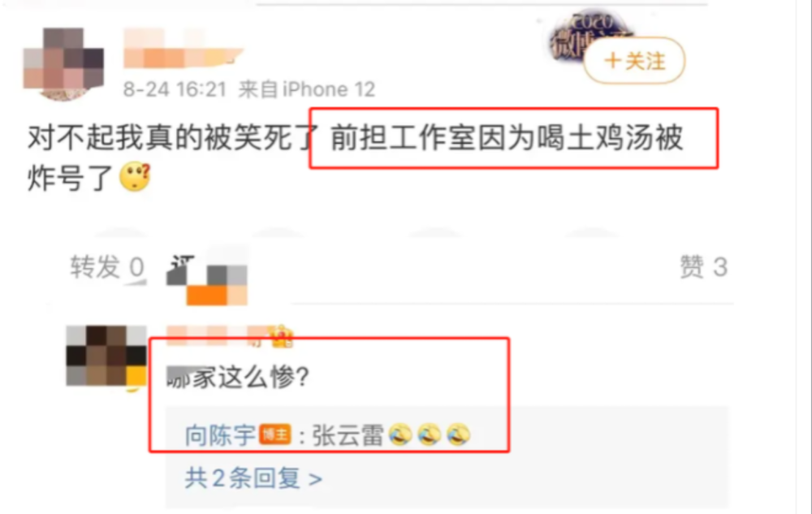Click the orange 博主 badge

[275, 434]
